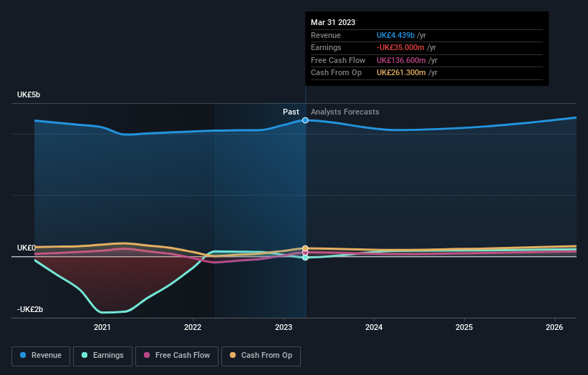Click the Analysts Forecasts label
588x375 pixels.
click(x=345, y=112)
